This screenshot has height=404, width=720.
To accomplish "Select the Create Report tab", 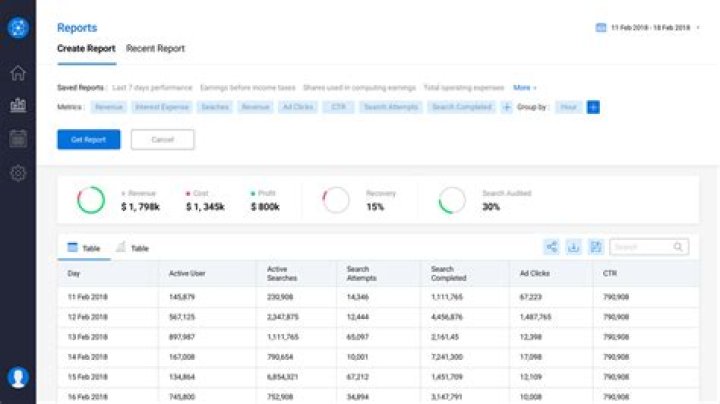I will (x=86, y=48).
